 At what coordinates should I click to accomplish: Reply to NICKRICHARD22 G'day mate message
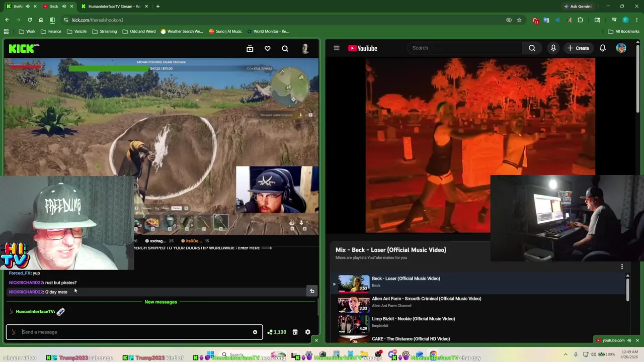coord(312,291)
